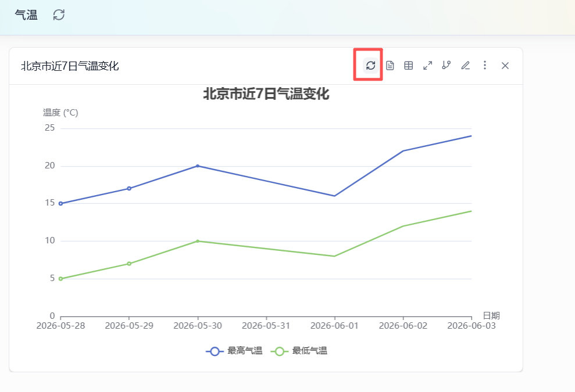Refresh the 气温 page with top refresh icon
This screenshot has height=392, width=575.
[x=59, y=15]
